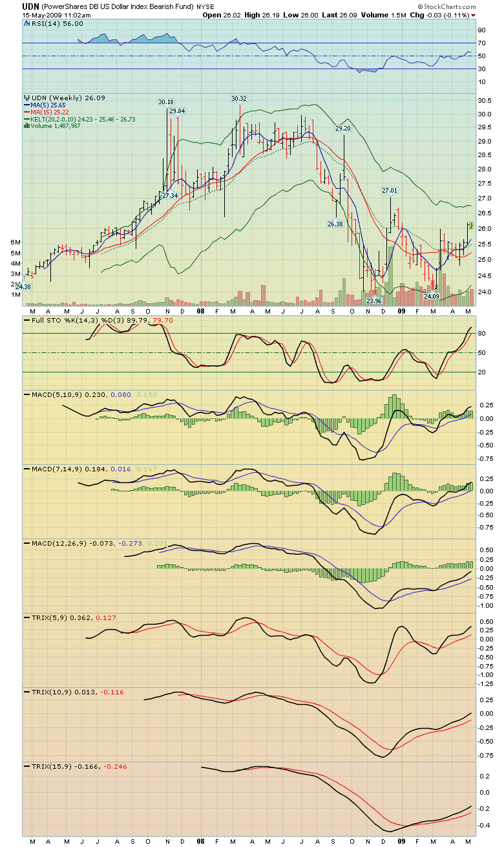Viewport: 504px width, 847px height.
Task: Click the 70 level on RSI axis
Action: 481,43
